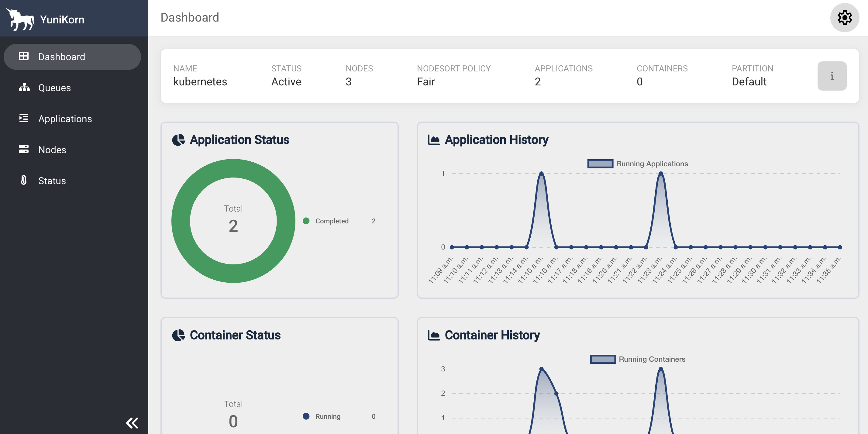
Task: Click the Dashboard grid icon in sidebar
Action: point(24,56)
